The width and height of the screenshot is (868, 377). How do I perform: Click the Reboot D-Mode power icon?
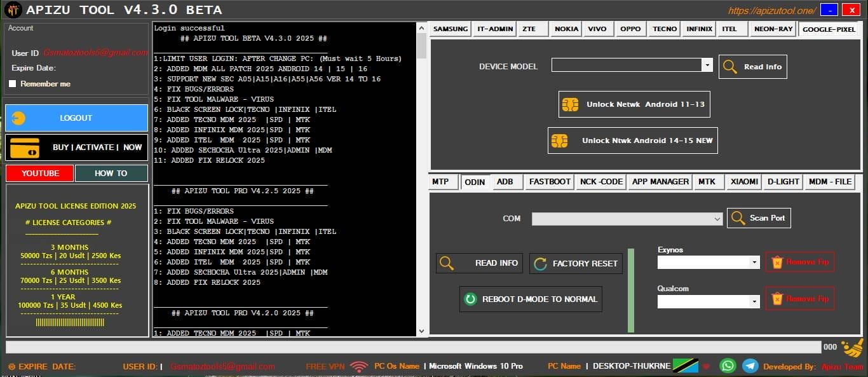pos(470,299)
